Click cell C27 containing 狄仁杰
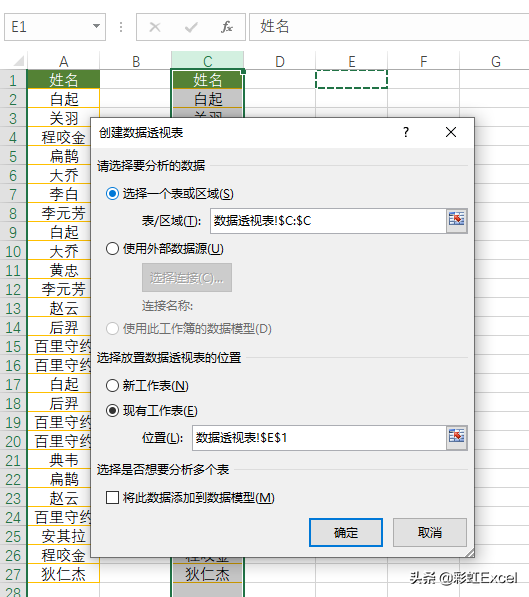529x597 pixels. point(208,574)
